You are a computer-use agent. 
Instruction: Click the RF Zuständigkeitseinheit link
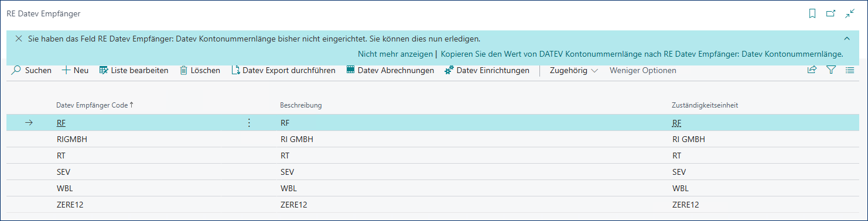coord(676,123)
